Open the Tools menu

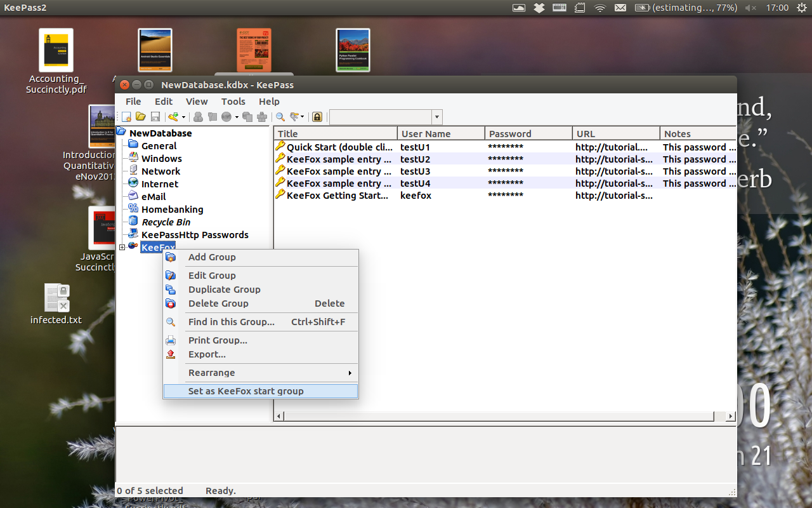(233, 102)
